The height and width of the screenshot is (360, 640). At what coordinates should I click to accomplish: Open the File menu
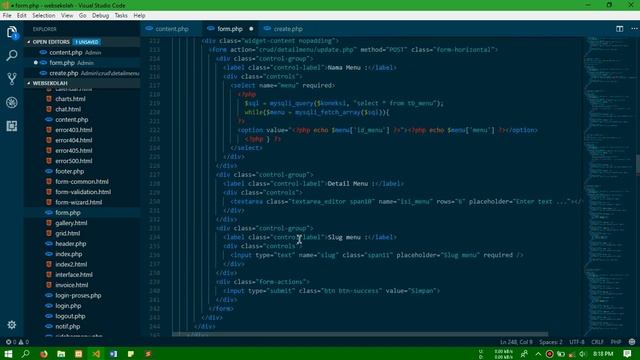7,16
